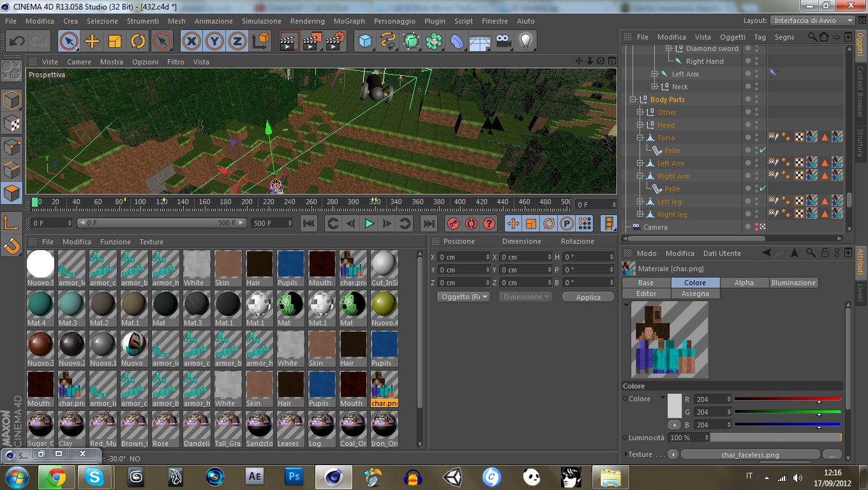Click the Luminosità slider bar
This screenshot has height=490, width=868.
point(776,438)
